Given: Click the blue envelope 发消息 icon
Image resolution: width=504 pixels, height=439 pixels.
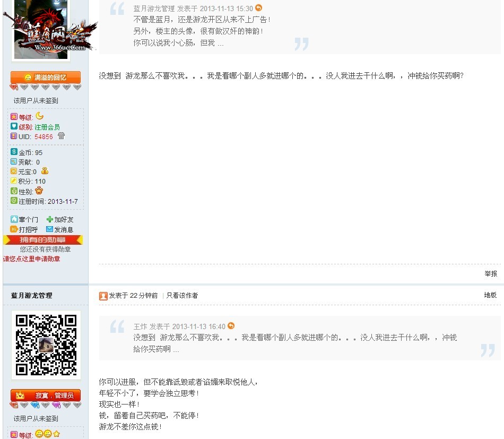Looking at the screenshot, I should coord(50,229).
